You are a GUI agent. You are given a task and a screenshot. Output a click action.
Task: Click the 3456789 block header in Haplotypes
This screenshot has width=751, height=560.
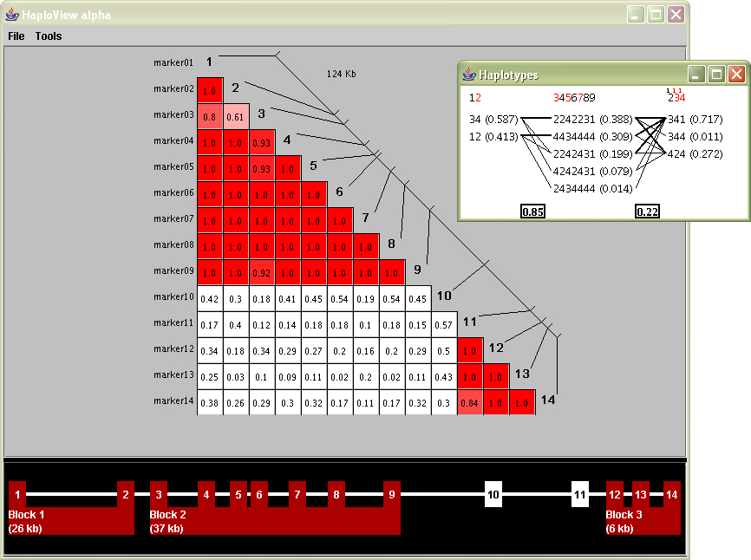(574, 98)
